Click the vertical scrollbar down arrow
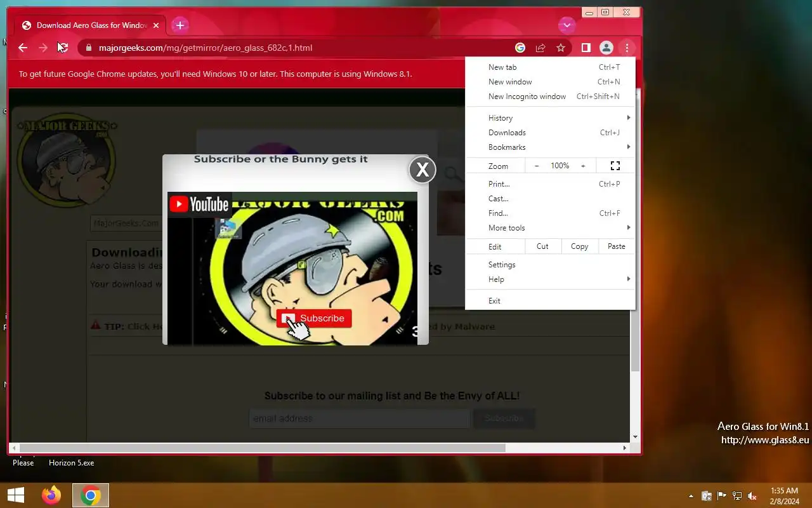The image size is (812, 508). pos(636,437)
